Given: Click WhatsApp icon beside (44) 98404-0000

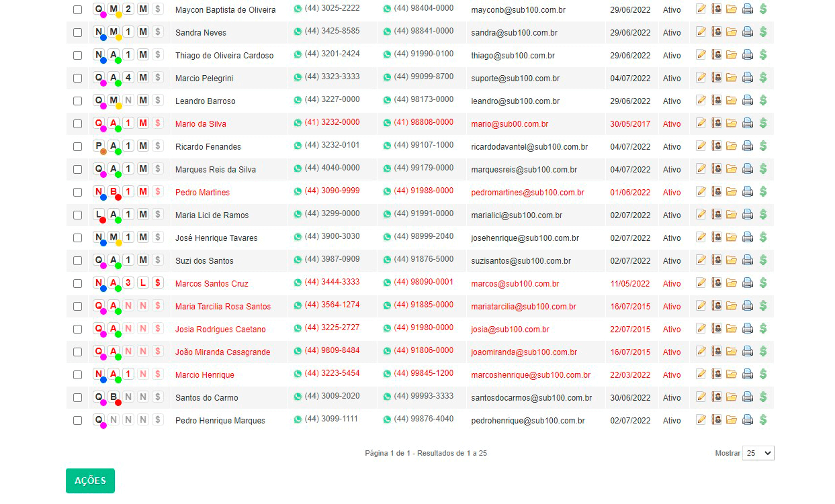Looking at the screenshot, I should (387, 9).
